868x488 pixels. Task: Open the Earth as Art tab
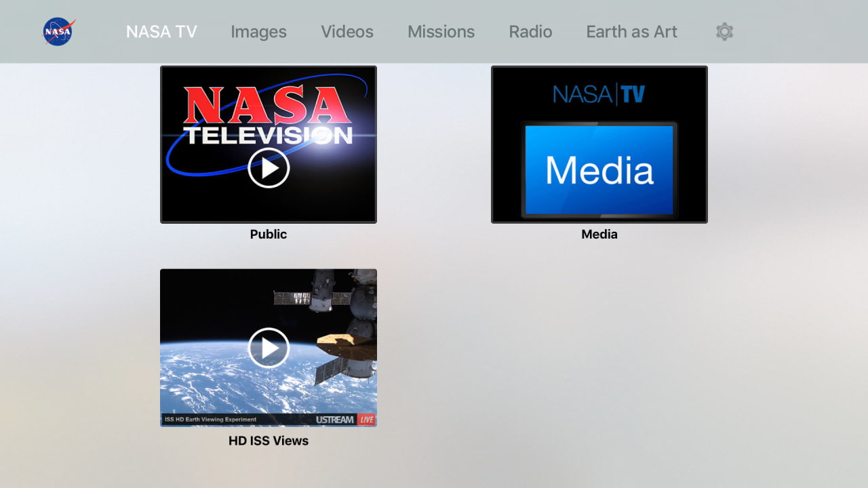631,32
